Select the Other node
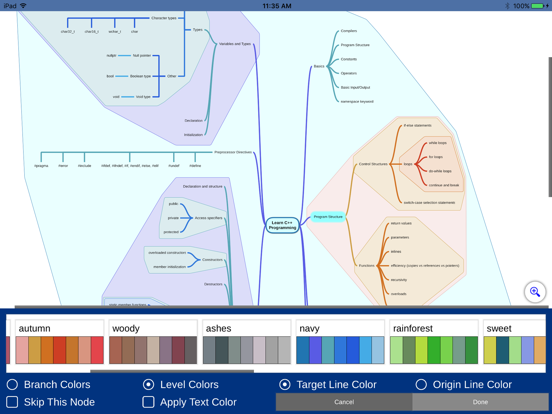This screenshot has width=552, height=414. point(172,76)
